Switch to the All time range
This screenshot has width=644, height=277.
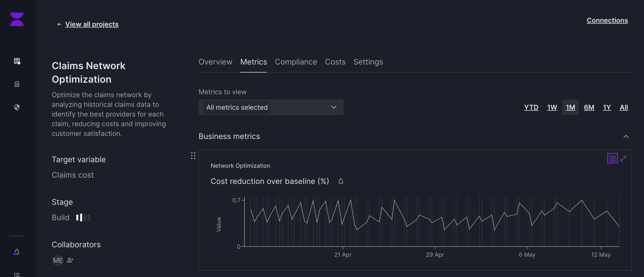click(x=623, y=107)
